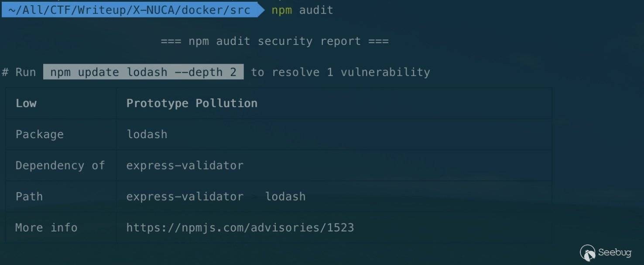The width and height of the screenshot is (644, 265).
Task: Select the Prototype Pollution title cell
Action: coord(192,103)
